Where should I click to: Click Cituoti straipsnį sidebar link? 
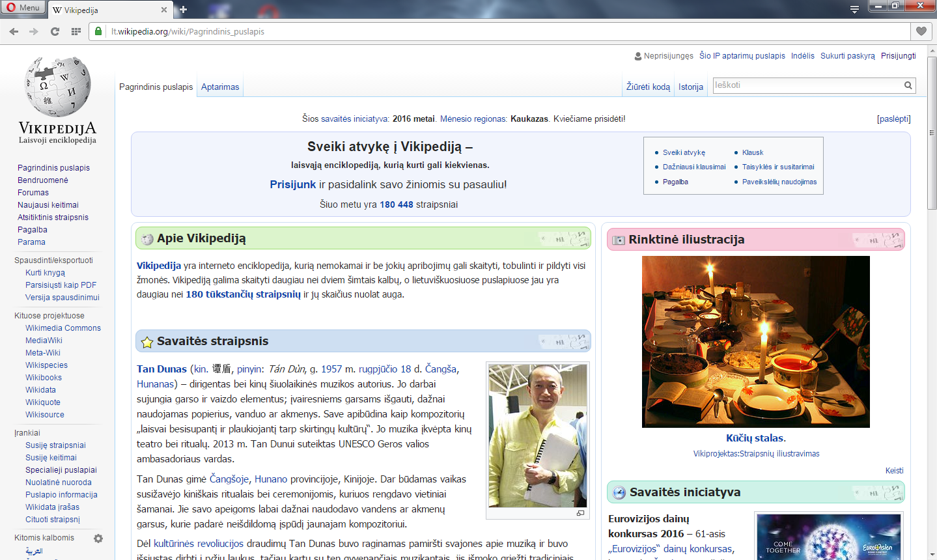(x=53, y=520)
